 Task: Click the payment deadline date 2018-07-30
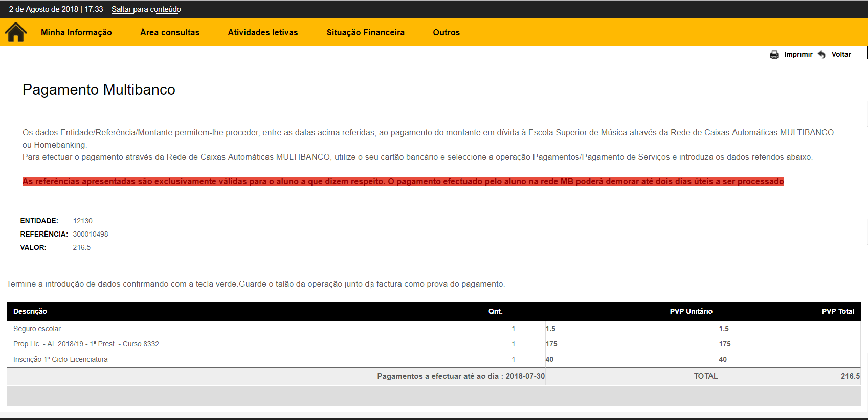[x=525, y=376]
